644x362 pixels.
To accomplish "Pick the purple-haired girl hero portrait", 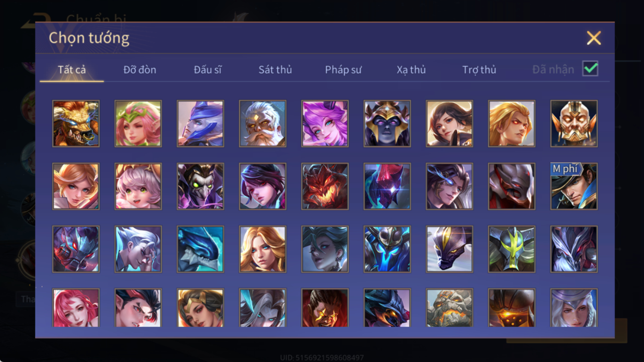I will click(x=325, y=124).
